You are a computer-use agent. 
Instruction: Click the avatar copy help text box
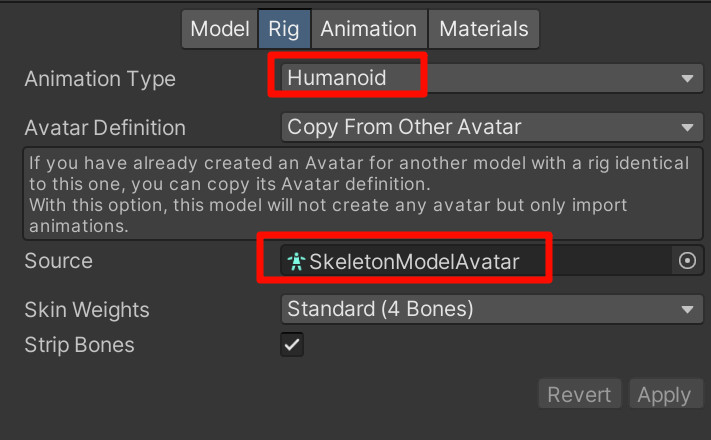click(x=363, y=194)
